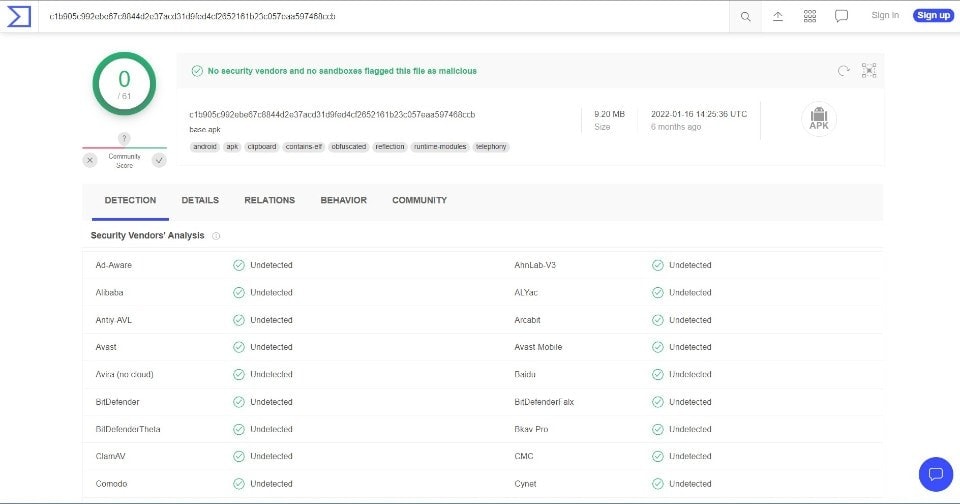Click the Sign up button
The height and width of the screenshot is (504, 960).
tap(933, 15)
